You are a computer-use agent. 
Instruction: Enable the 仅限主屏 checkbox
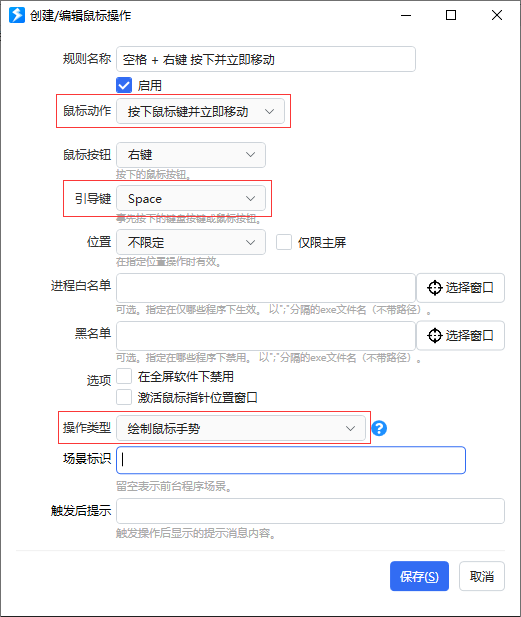284,242
